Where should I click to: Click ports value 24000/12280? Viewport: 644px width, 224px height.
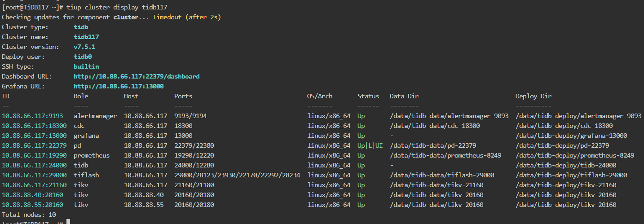tap(194, 165)
